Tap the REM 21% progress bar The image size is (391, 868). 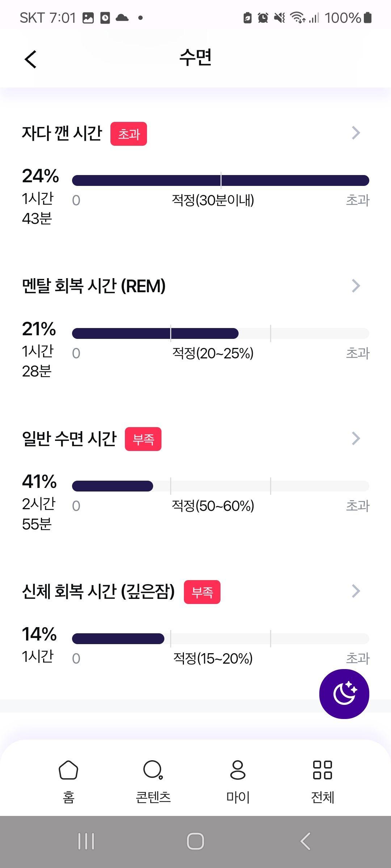coord(220,333)
